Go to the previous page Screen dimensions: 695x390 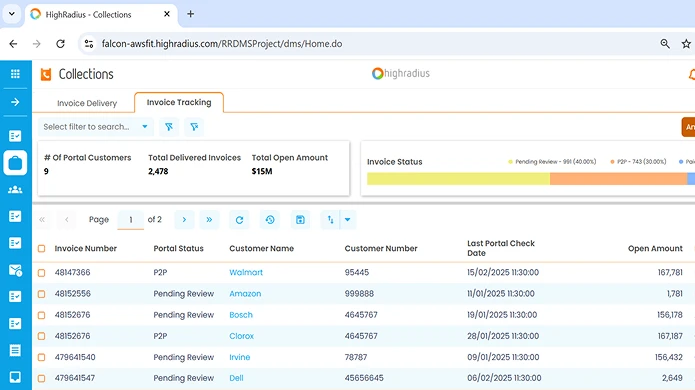click(x=66, y=219)
